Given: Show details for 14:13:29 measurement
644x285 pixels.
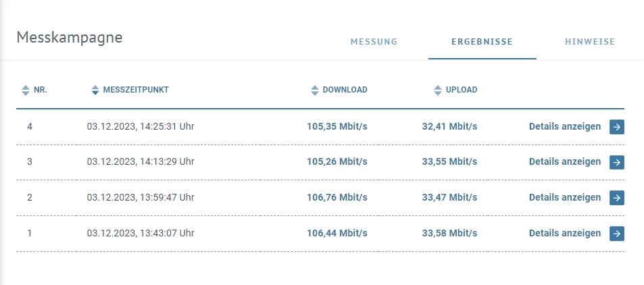Looking at the screenshot, I should pos(564,162).
